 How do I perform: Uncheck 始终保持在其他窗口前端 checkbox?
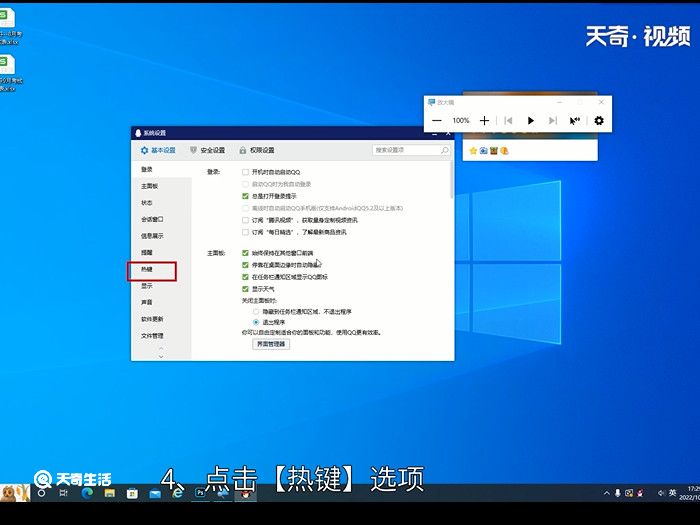(245, 253)
